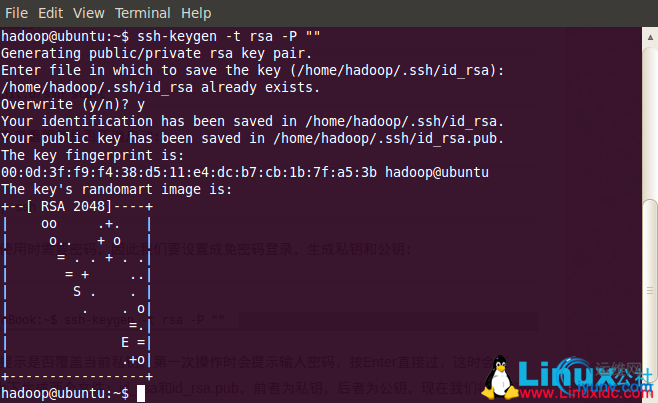
Task: Click hadoop@ubuntu after the fingerprint
Action: click(437, 173)
